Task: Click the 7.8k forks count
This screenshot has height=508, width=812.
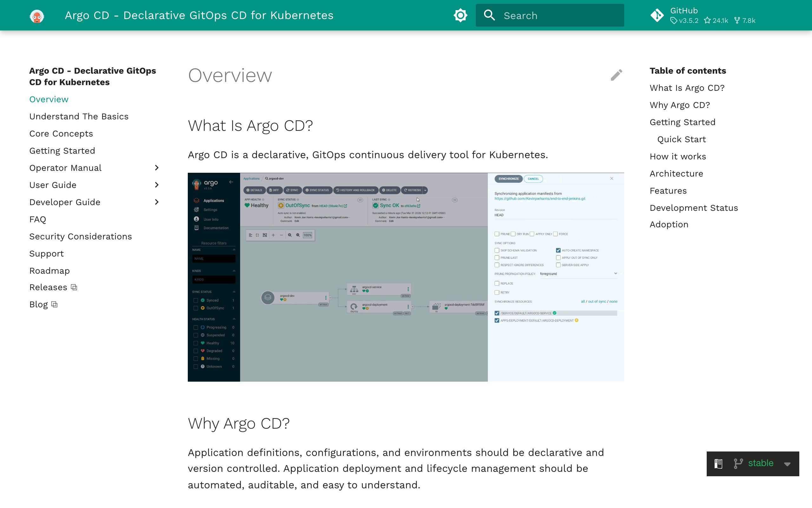Action: 745,21
